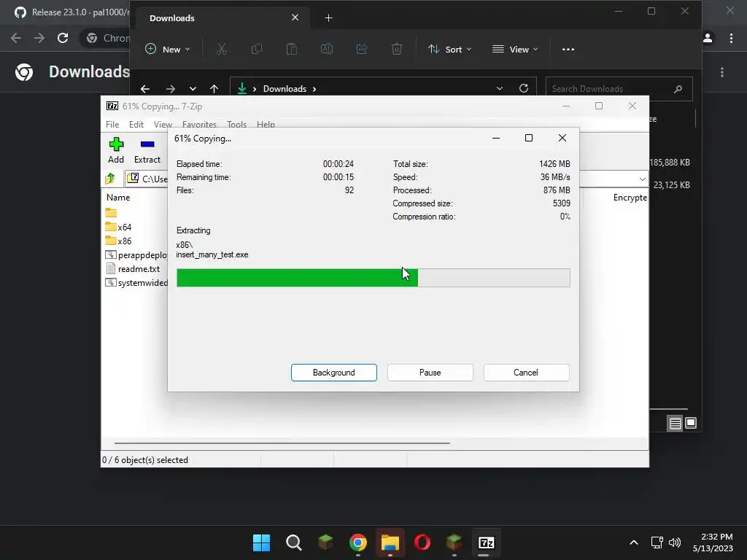Open File Explorer from the taskbar

tap(390, 542)
